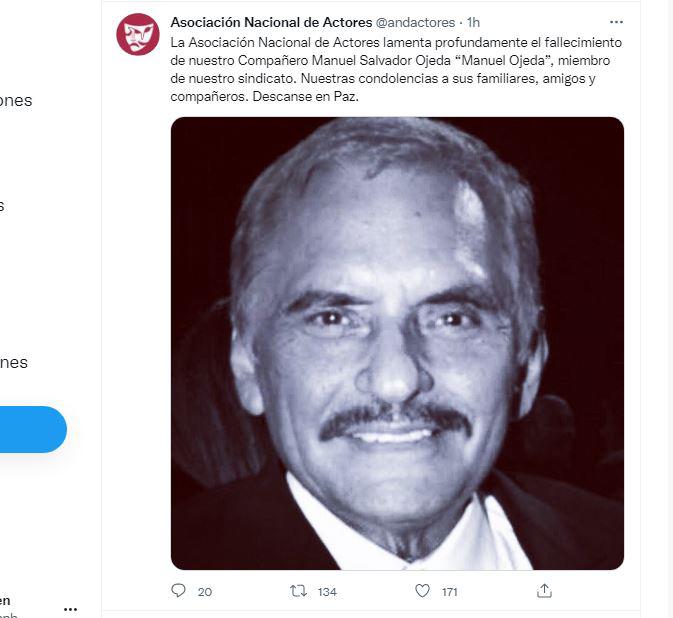Open the ANDA theater-masks profile avatar
Image resolution: width=673 pixels, height=618 pixels.
coord(138,35)
